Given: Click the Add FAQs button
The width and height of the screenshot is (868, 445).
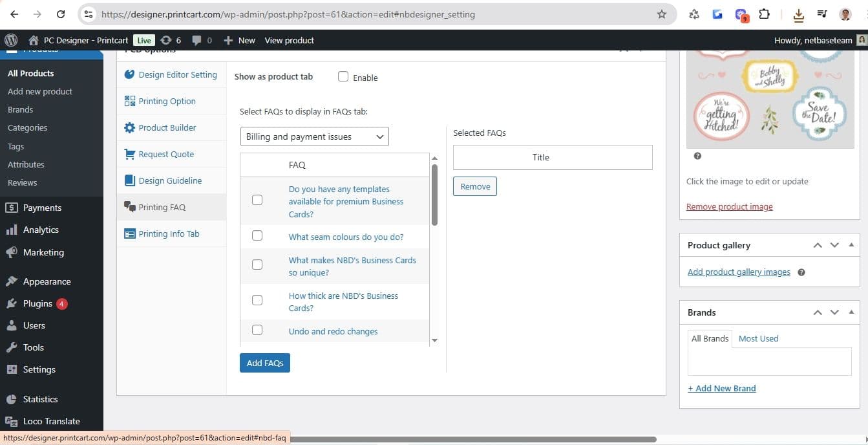Looking at the screenshot, I should [265, 363].
